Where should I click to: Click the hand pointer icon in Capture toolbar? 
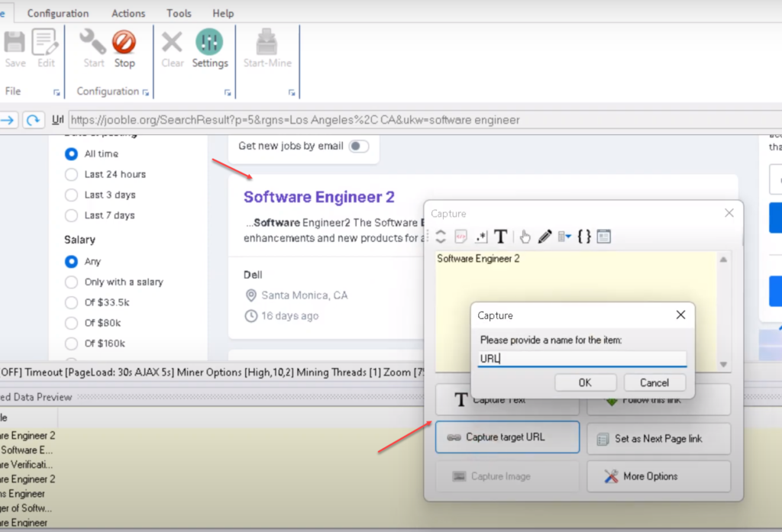[526, 237]
